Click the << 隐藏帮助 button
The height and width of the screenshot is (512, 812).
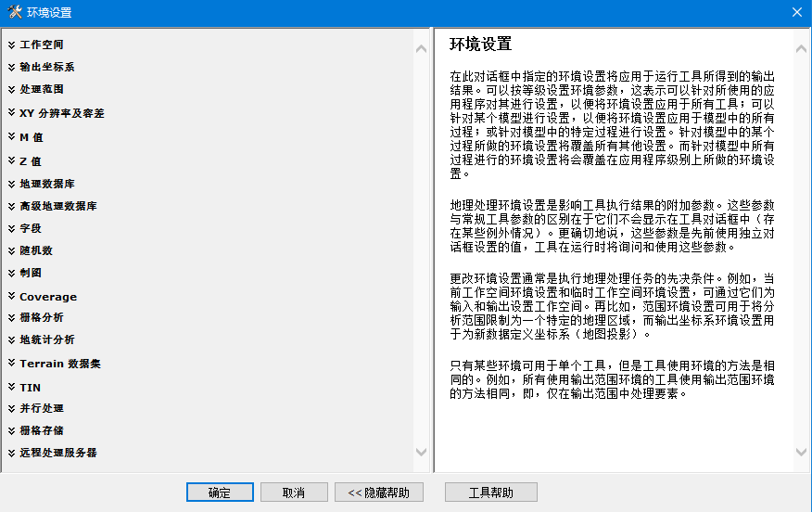[378, 493]
